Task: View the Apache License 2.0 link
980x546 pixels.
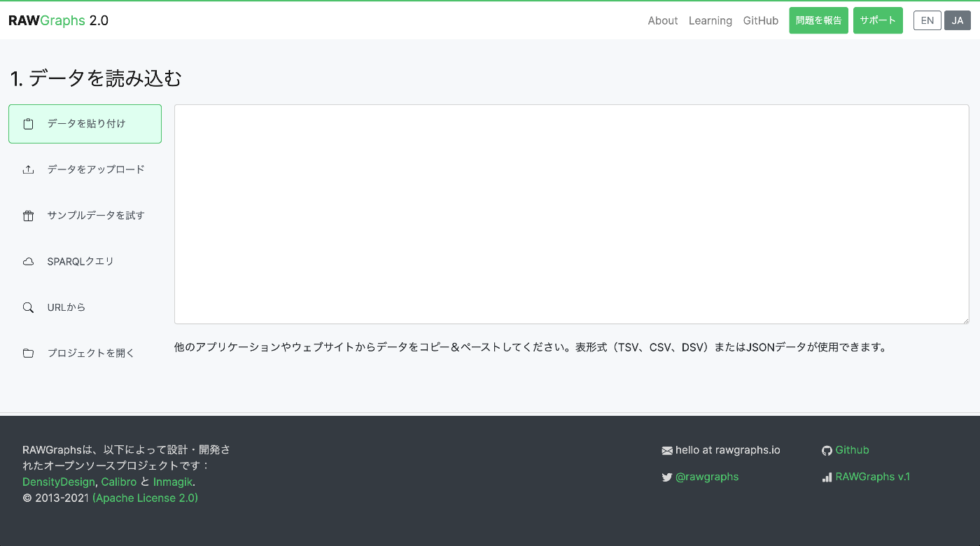Action: pos(145,498)
